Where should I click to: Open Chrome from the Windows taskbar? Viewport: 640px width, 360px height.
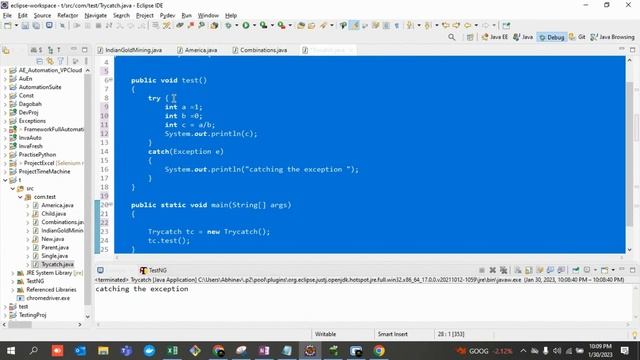[379, 351]
